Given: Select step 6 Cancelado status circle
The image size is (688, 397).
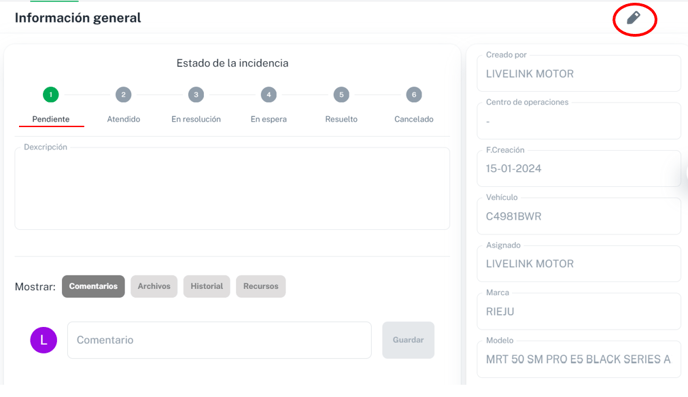Looking at the screenshot, I should tap(414, 94).
